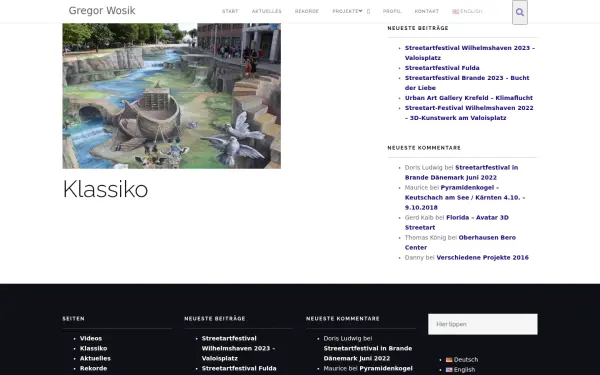Open Pyramidenkogel Keutschach am See comment link in sidebar
This screenshot has height=375, width=600.
click(x=465, y=197)
